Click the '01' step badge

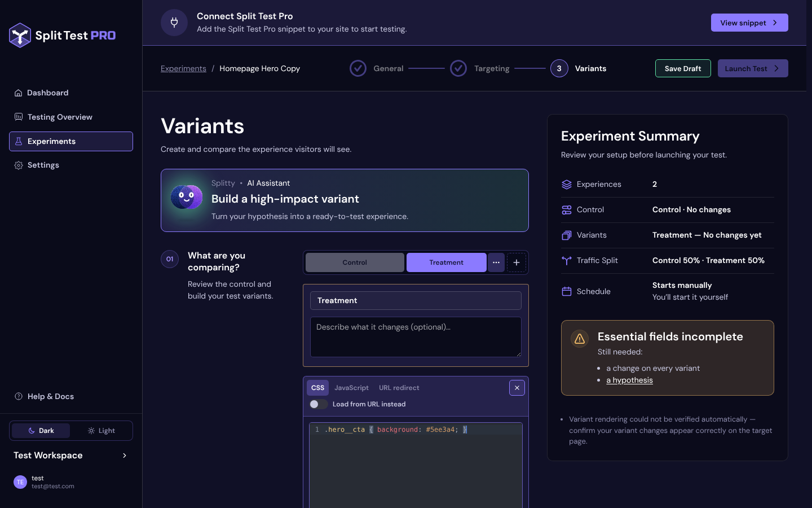click(170, 259)
